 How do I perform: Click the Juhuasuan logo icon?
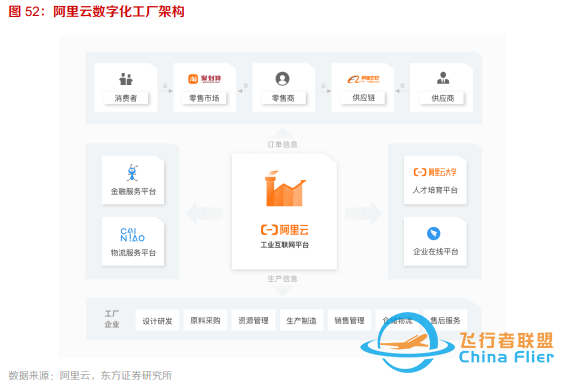204,79
